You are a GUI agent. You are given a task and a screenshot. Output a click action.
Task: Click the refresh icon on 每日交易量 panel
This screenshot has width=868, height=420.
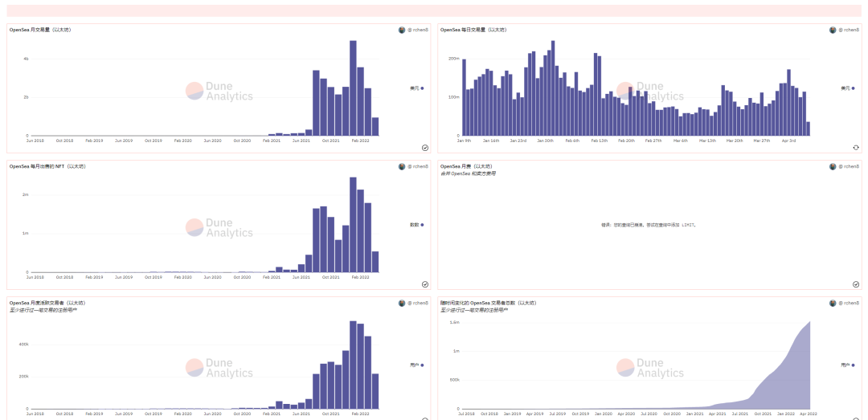856,148
